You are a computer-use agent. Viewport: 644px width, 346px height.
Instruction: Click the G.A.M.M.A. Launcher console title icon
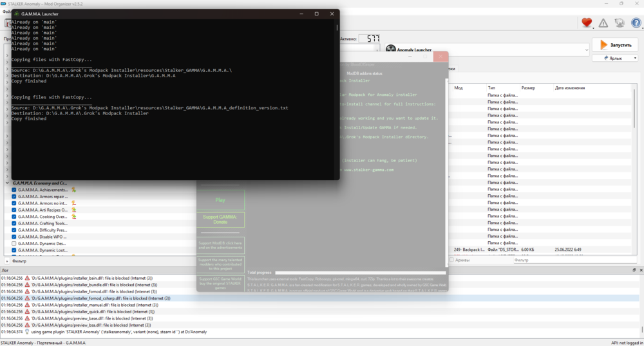tap(17, 14)
